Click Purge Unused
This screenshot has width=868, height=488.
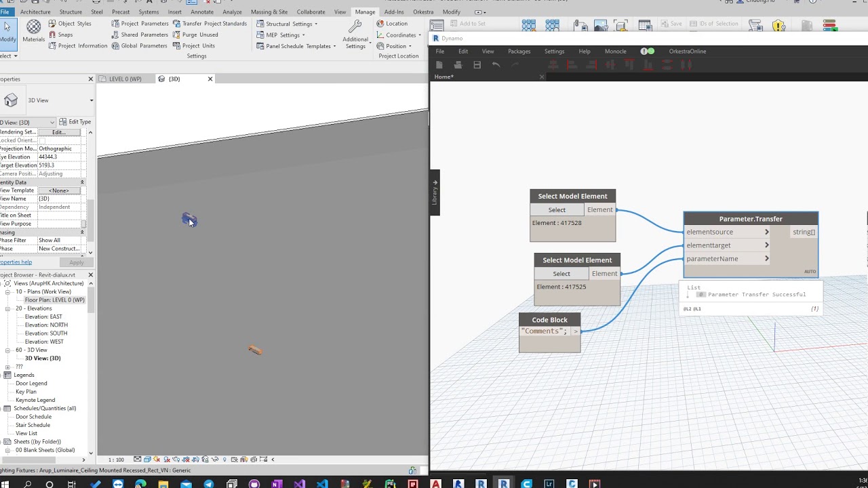(x=195, y=35)
